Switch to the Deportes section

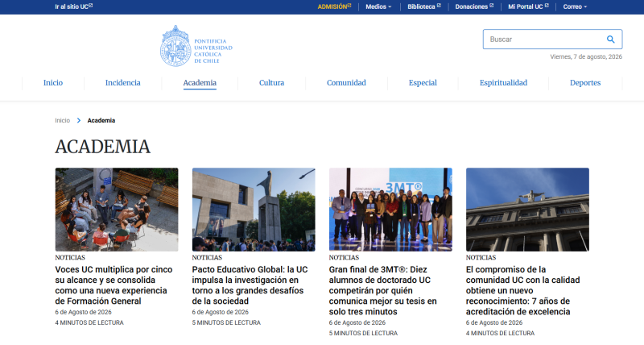tap(585, 83)
